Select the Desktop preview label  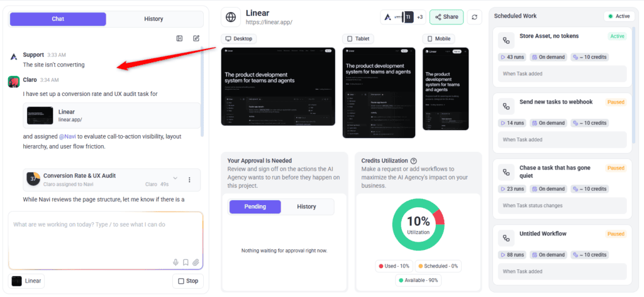coord(238,38)
